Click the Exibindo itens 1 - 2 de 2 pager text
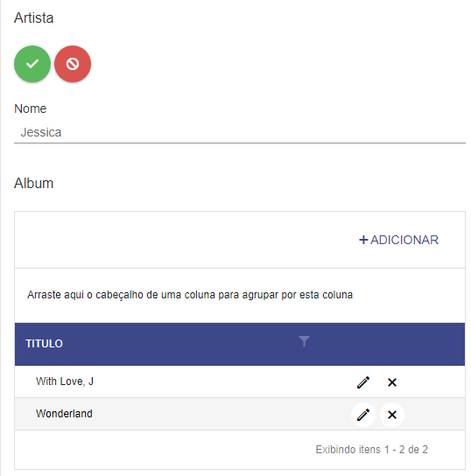The height and width of the screenshot is (476, 471). coord(372,450)
